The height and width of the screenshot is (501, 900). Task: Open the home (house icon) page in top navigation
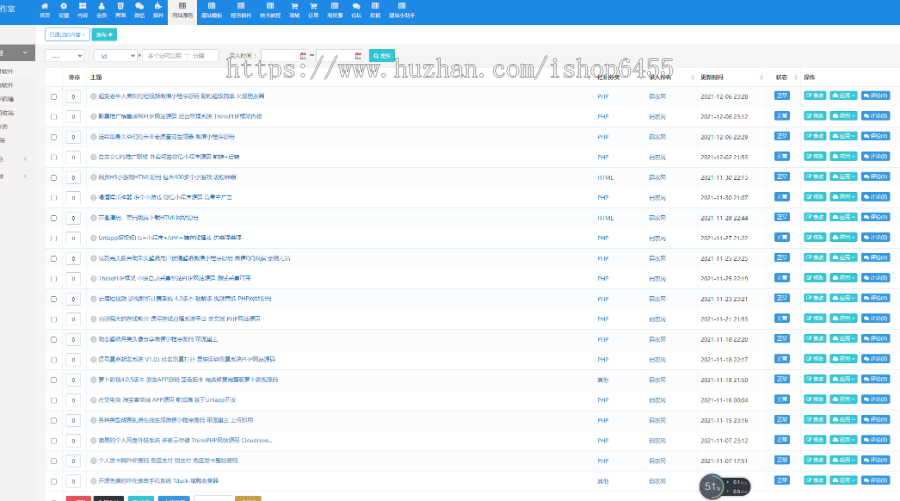pos(45,10)
